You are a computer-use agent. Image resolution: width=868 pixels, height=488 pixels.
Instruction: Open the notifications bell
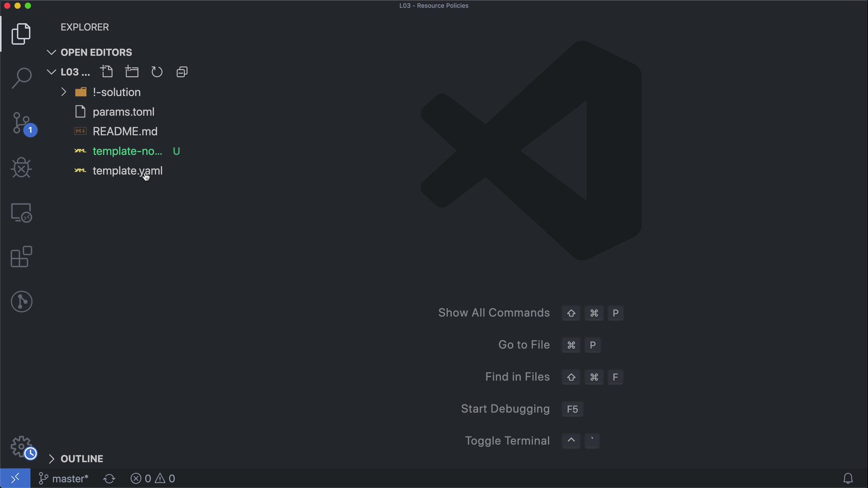point(848,479)
